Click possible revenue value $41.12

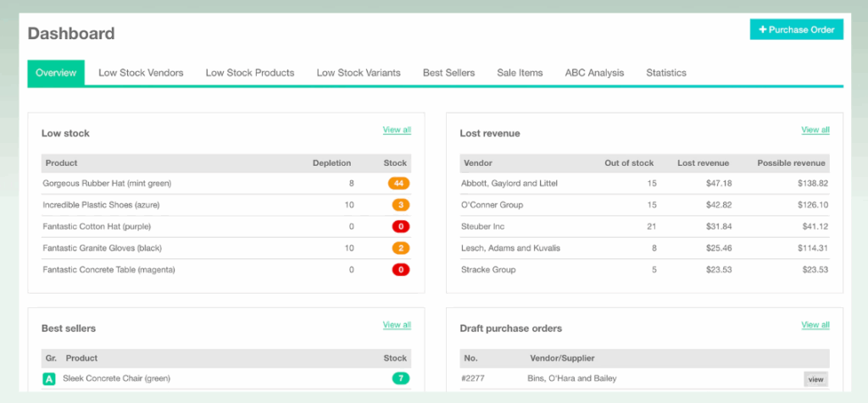815,227
